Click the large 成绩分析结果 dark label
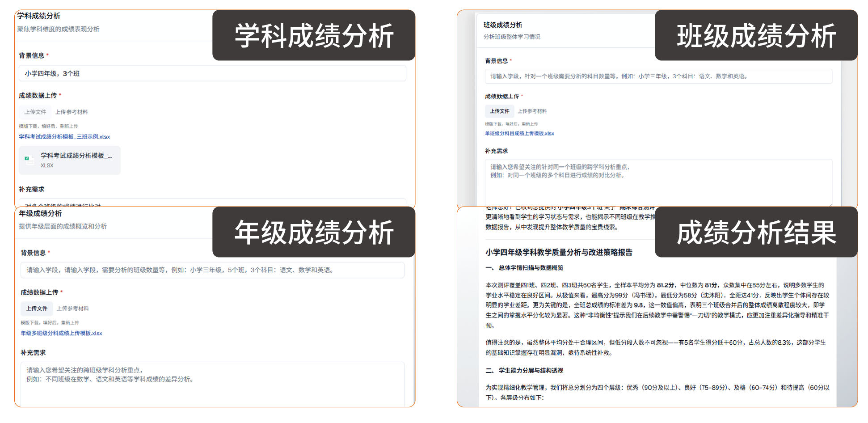The width and height of the screenshot is (868, 423). [x=756, y=232]
